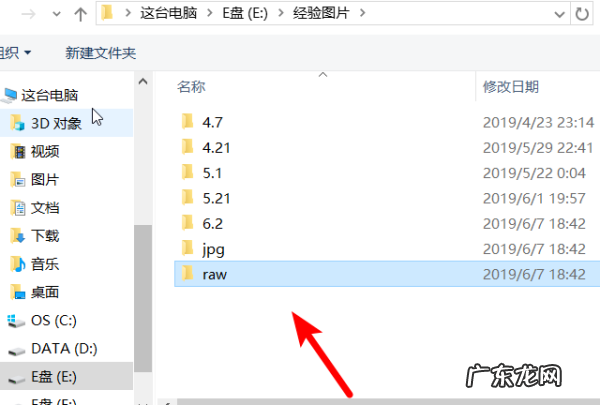This screenshot has height=405, width=600.
Task: Click E盘 (E:) breadcrumb in address bar
Action: point(245,13)
